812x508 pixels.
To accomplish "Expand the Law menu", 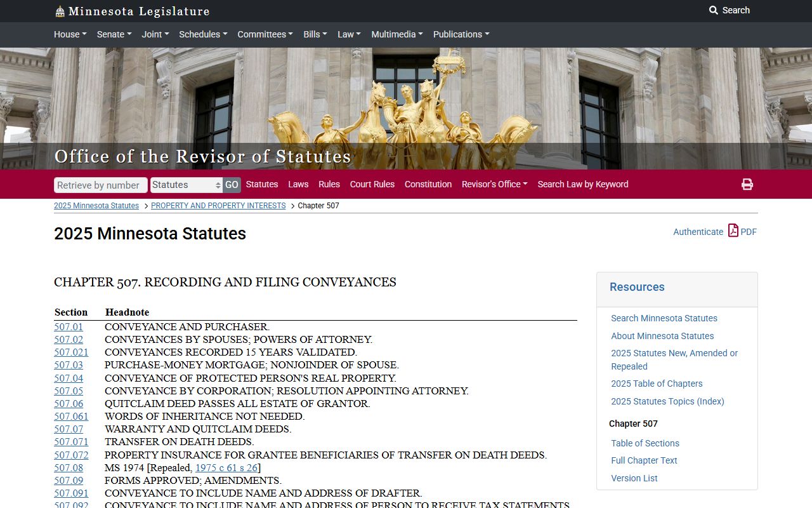I will (x=349, y=34).
